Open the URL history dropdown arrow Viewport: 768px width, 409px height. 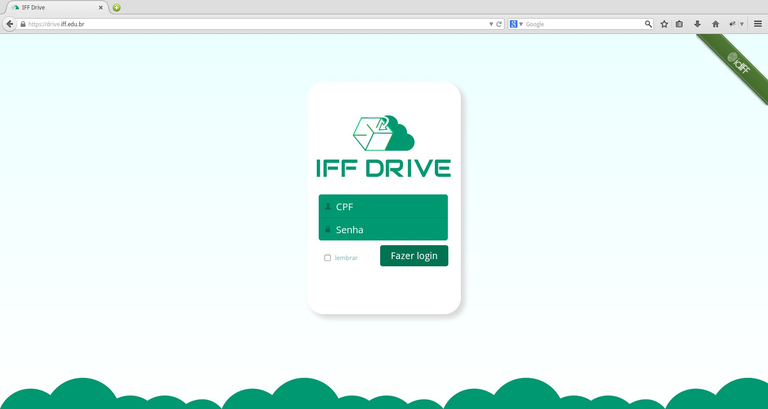point(491,24)
